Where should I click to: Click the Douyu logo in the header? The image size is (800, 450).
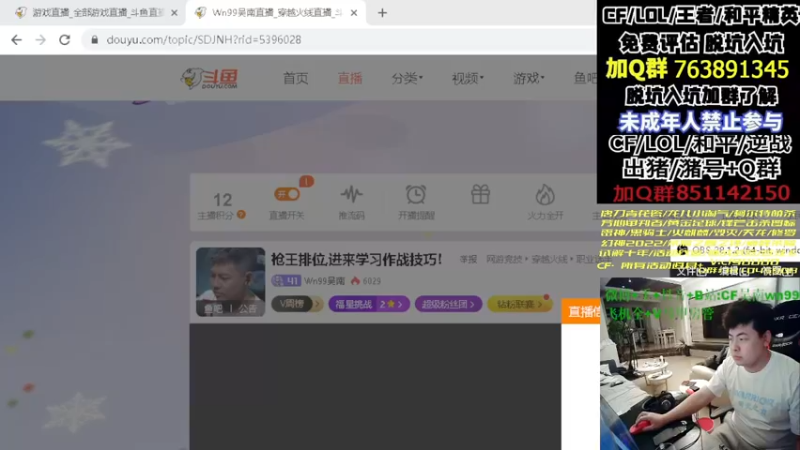click(210, 79)
